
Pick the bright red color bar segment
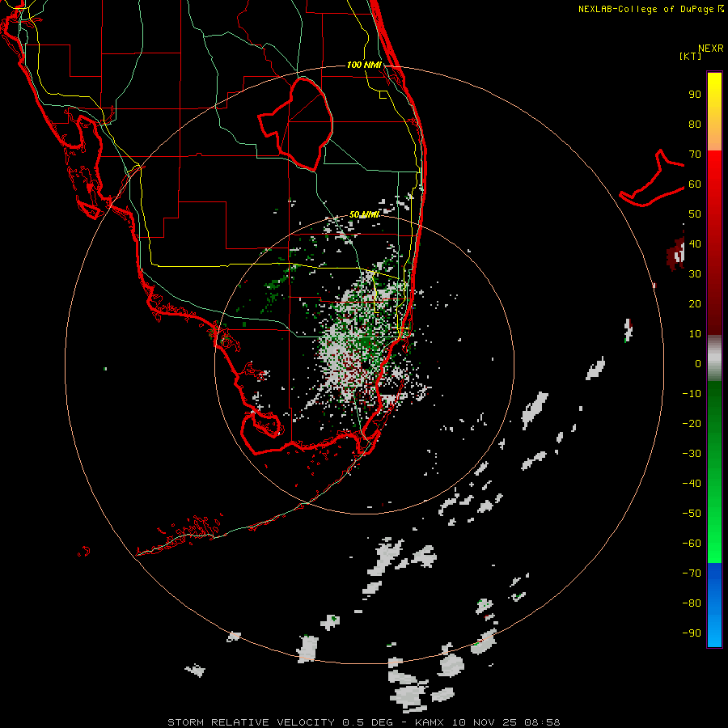(714, 186)
